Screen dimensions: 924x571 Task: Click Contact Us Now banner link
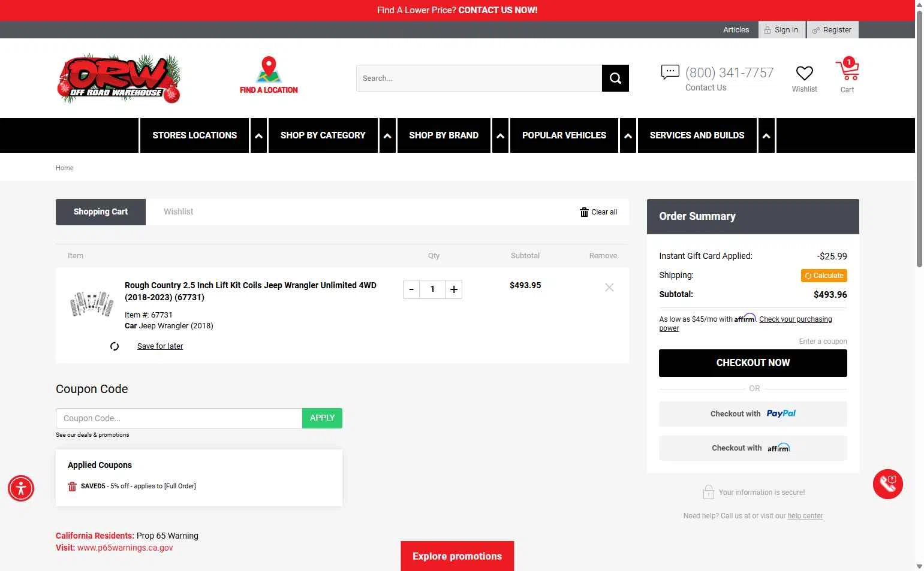[x=498, y=10]
